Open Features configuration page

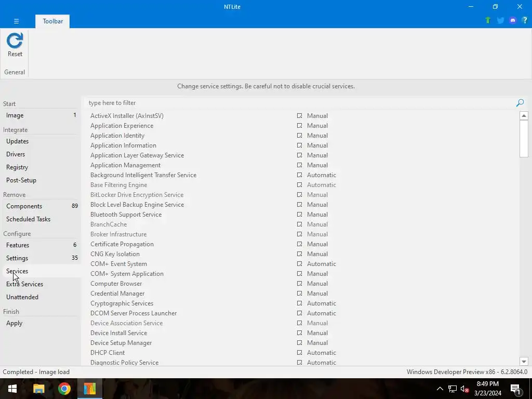point(41,245)
